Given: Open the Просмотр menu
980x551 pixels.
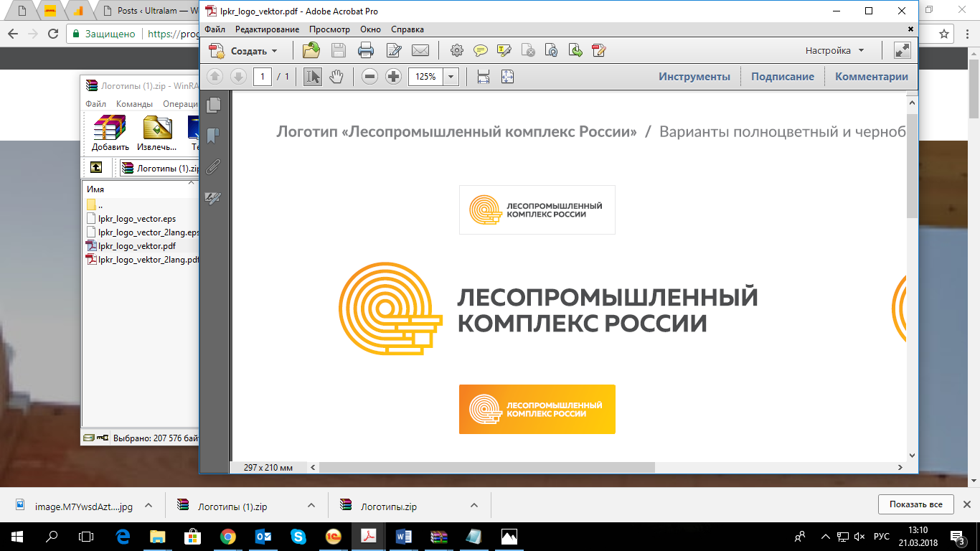Looking at the screenshot, I should 329,29.
